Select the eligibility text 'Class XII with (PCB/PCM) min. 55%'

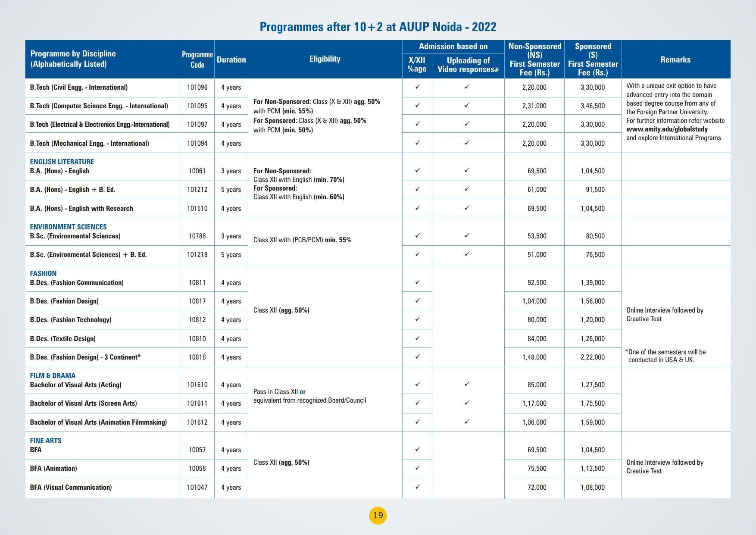pyautogui.click(x=302, y=240)
